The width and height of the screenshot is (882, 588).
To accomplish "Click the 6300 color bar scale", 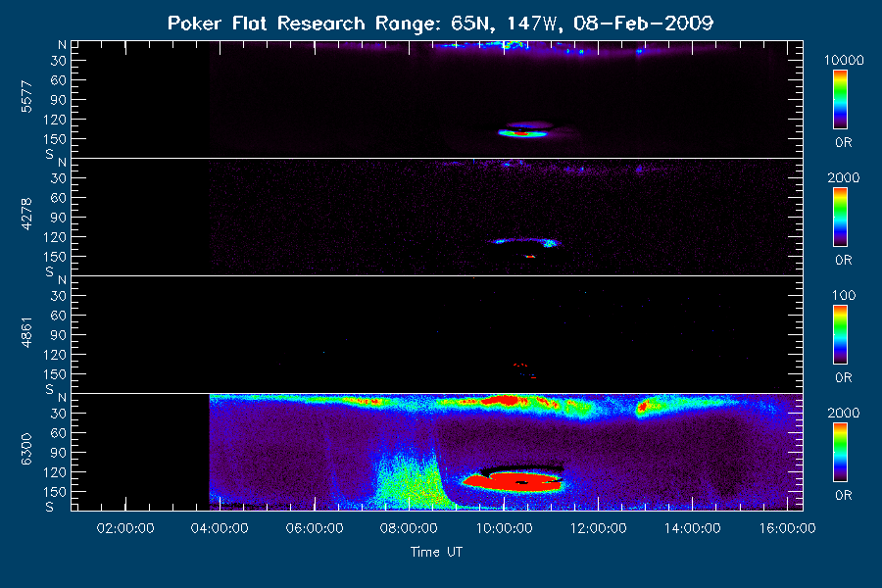I will click(x=841, y=453).
